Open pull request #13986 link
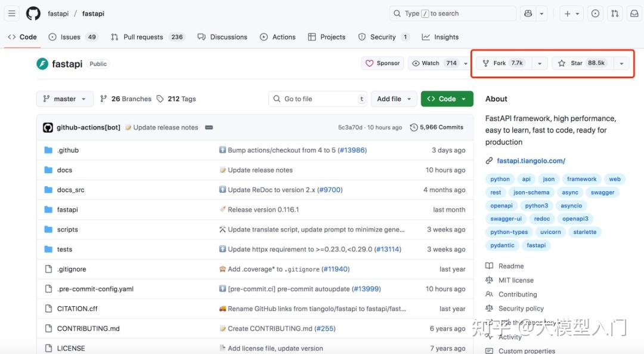 [x=352, y=150]
